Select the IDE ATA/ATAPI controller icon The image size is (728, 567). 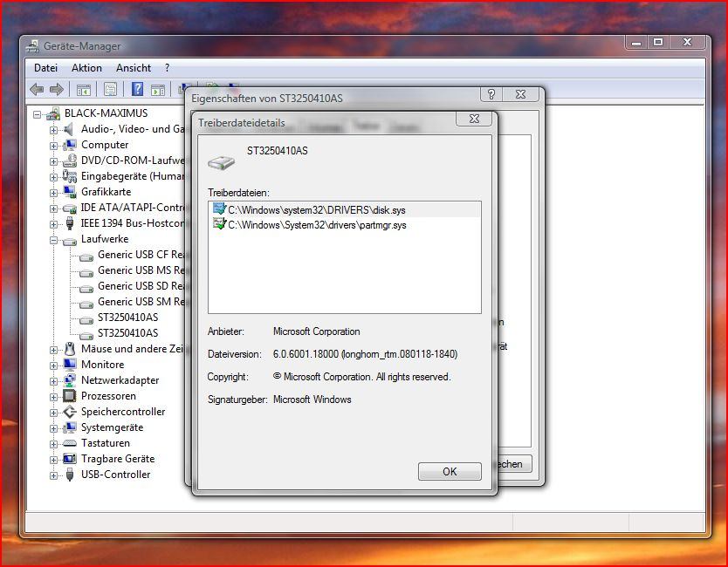70,208
